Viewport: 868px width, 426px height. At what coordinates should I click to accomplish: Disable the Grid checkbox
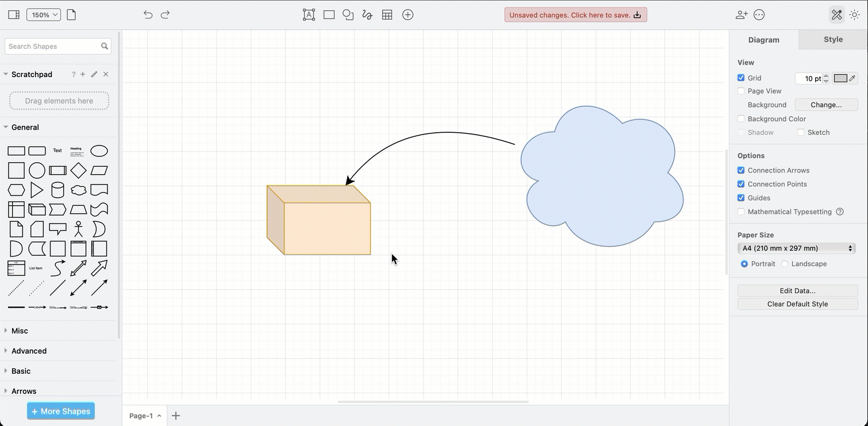(x=741, y=78)
